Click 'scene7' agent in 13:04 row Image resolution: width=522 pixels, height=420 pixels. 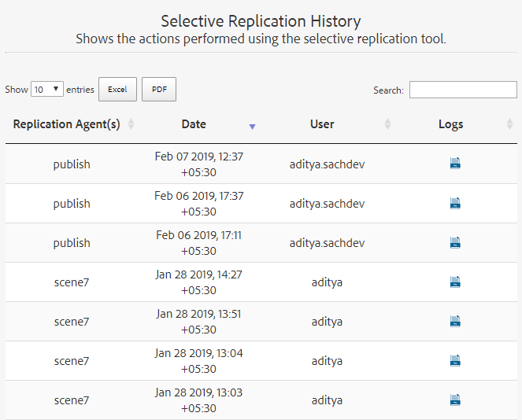72,361
